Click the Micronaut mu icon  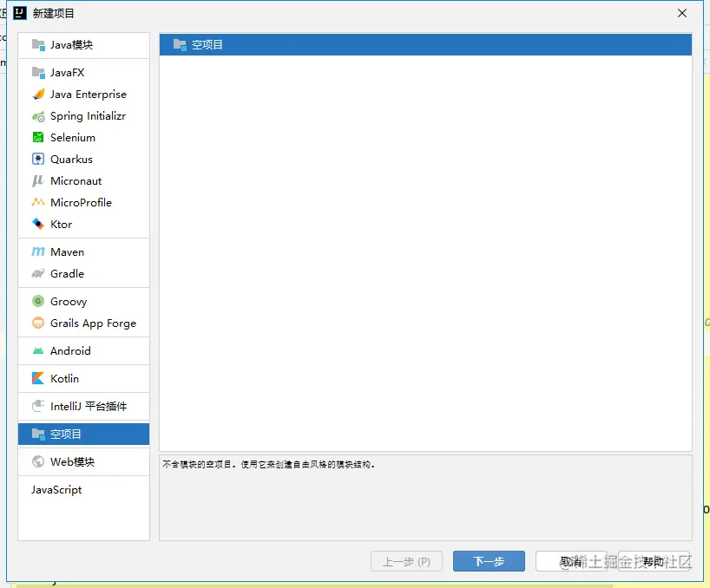click(x=38, y=181)
